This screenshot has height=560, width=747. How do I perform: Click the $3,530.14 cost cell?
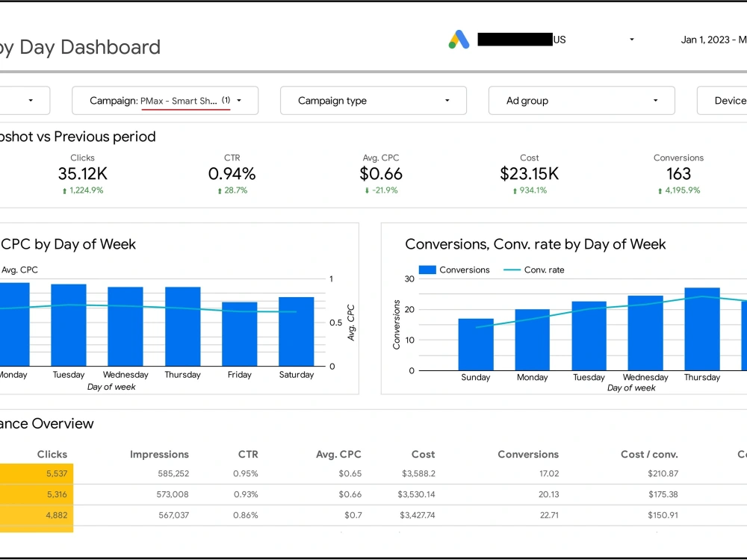[416, 495]
